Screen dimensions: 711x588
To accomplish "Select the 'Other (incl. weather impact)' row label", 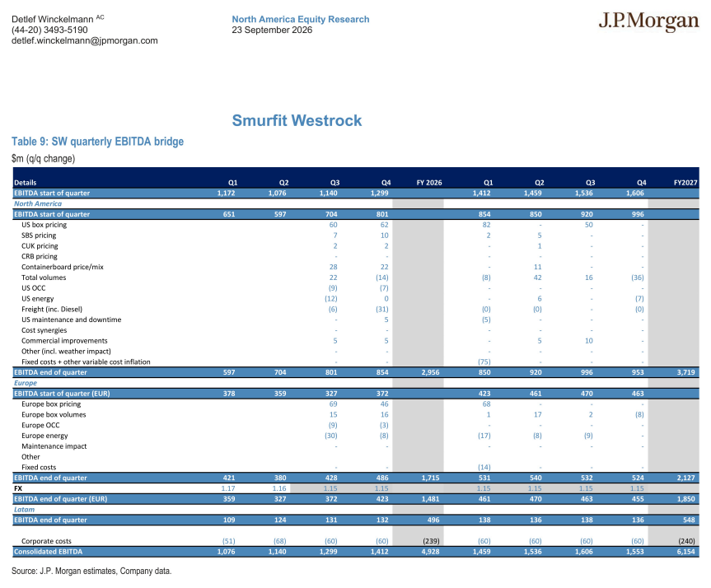I will click(66, 352).
